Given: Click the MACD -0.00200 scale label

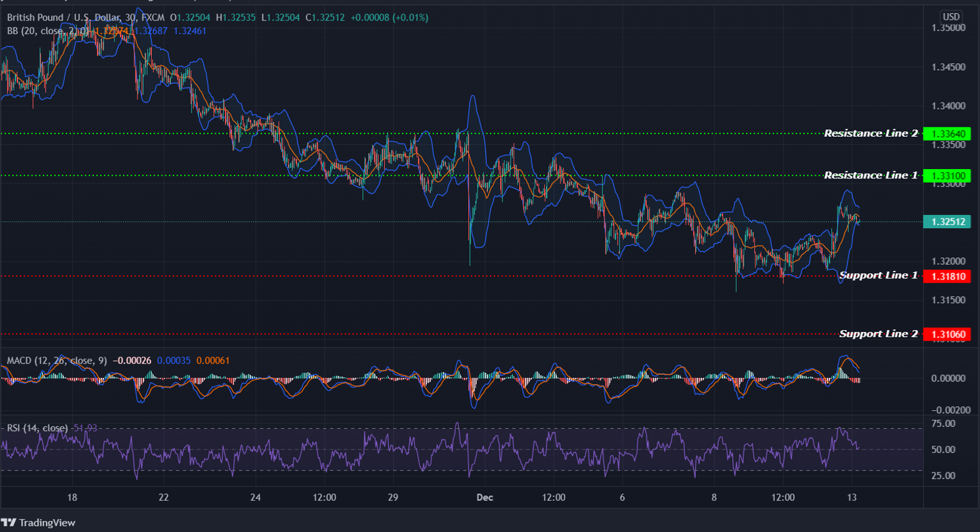Looking at the screenshot, I should click(x=951, y=410).
